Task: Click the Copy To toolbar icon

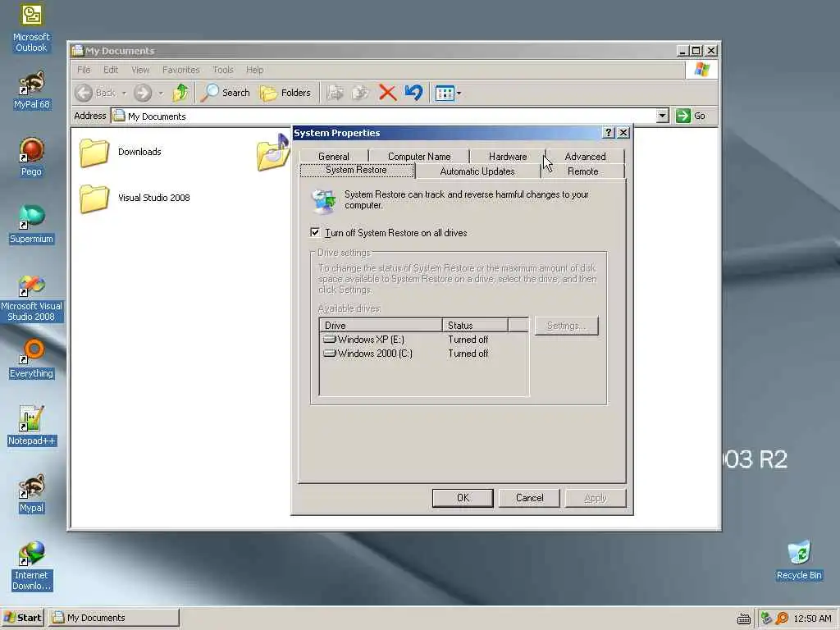Action: pos(361,94)
